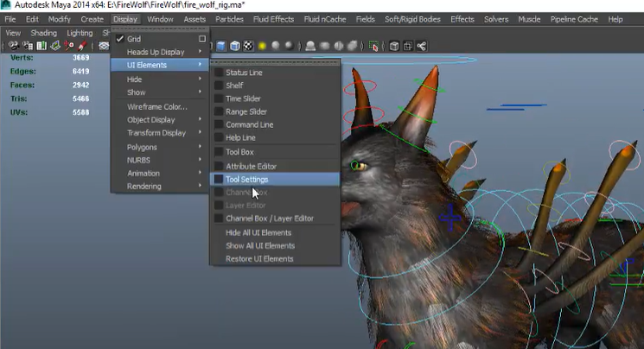Open the Fluid Effects menu

pos(273,19)
